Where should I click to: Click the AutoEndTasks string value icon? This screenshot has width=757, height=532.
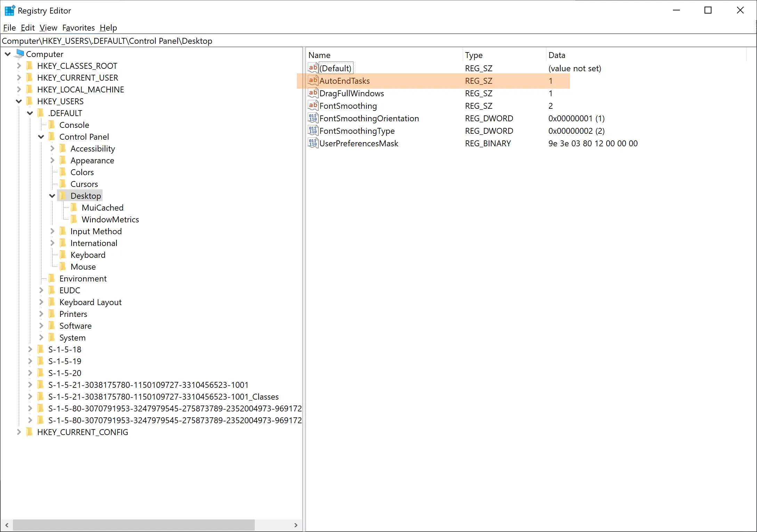point(313,81)
